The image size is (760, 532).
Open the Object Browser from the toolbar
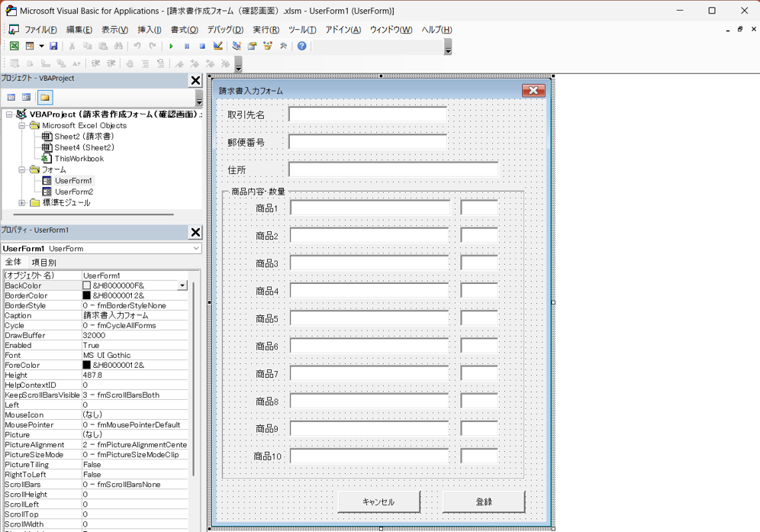pos(268,46)
